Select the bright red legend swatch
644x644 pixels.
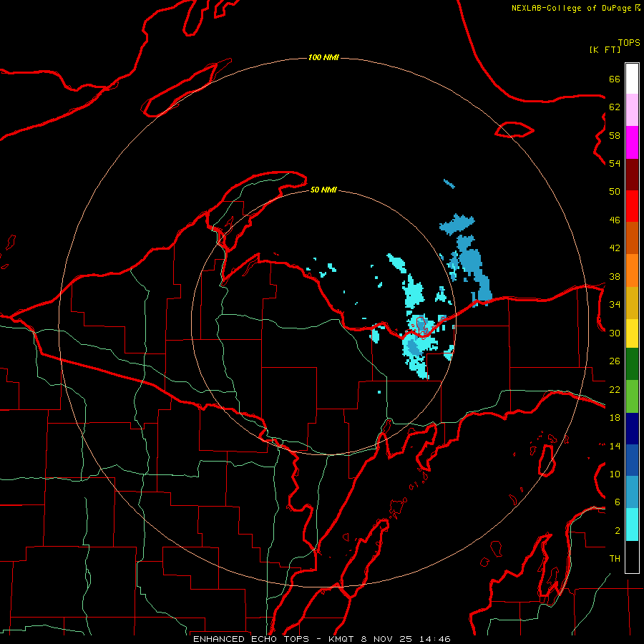tap(632, 206)
